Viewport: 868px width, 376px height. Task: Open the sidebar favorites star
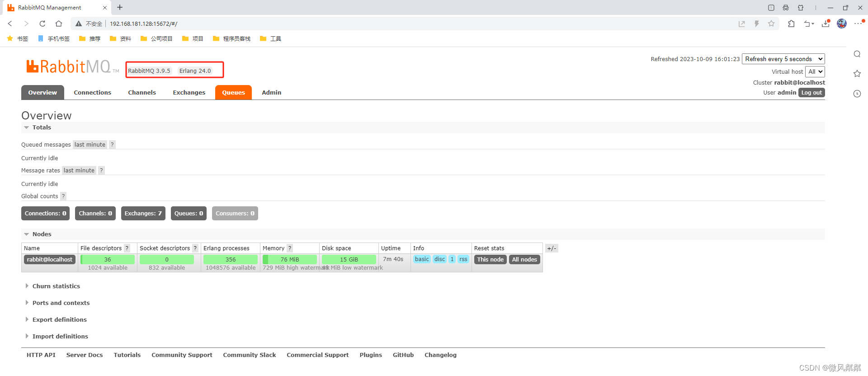(857, 74)
